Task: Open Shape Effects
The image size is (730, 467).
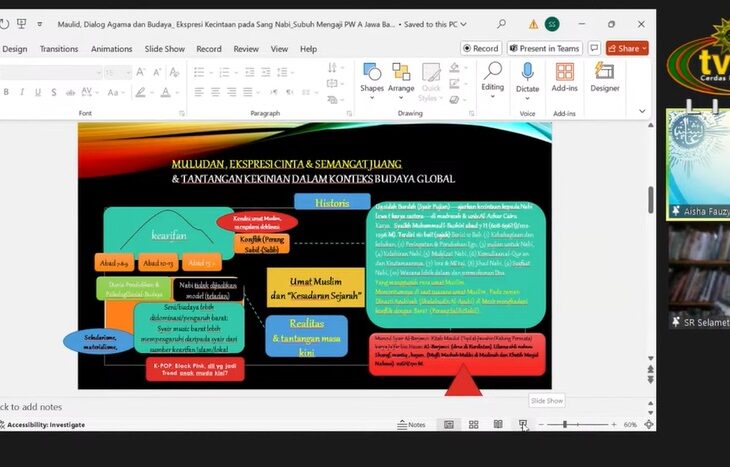Action: pos(454,100)
